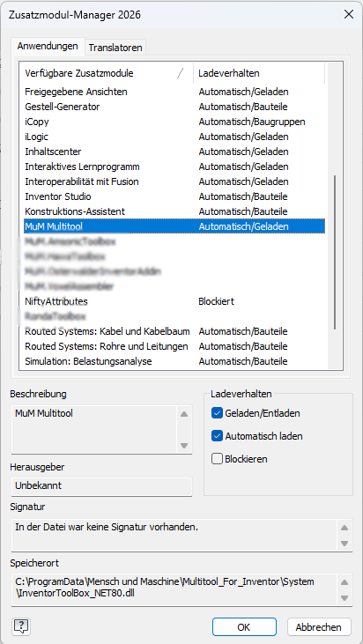This screenshot has height=644, width=363.
Task: Click the Speicherort field up arrow
Action: coord(344,582)
